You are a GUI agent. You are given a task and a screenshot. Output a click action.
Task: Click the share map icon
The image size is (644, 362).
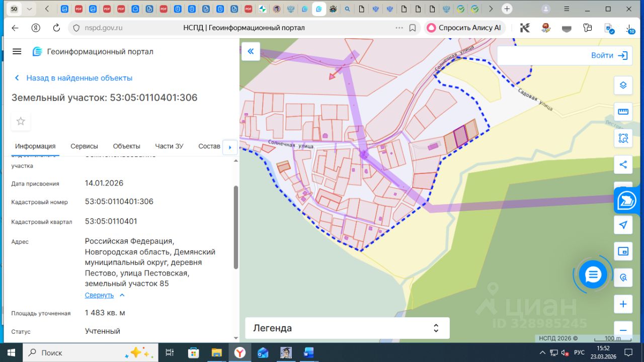pyautogui.click(x=623, y=164)
